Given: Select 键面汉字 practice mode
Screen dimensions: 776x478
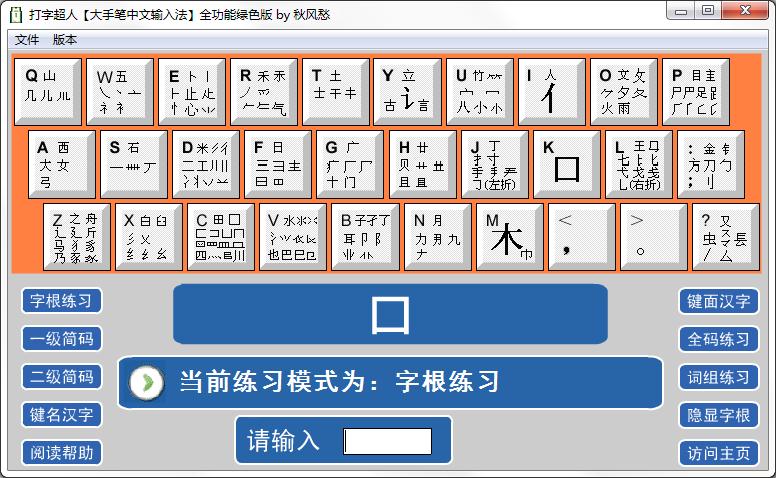Looking at the screenshot, I should (x=719, y=301).
